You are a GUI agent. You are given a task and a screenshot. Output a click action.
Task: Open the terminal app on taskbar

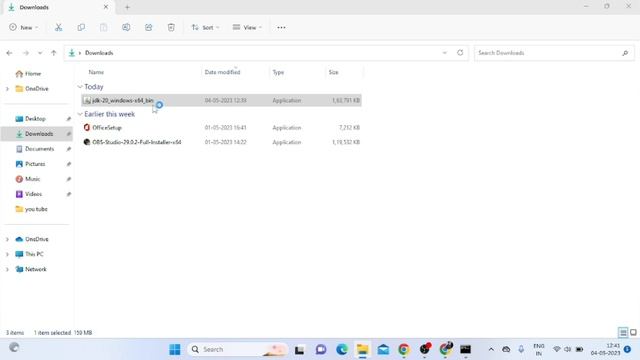tap(466, 349)
